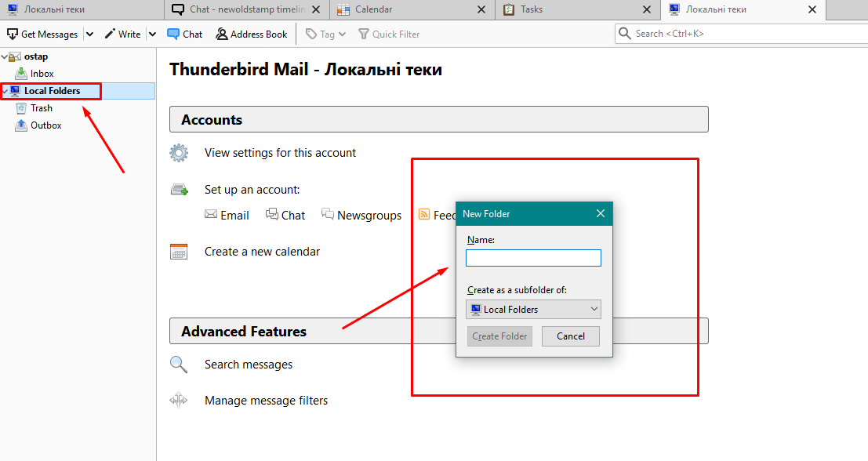Focus the Search field in the toolbar
Viewport: 868px width, 461px height.
741,34
